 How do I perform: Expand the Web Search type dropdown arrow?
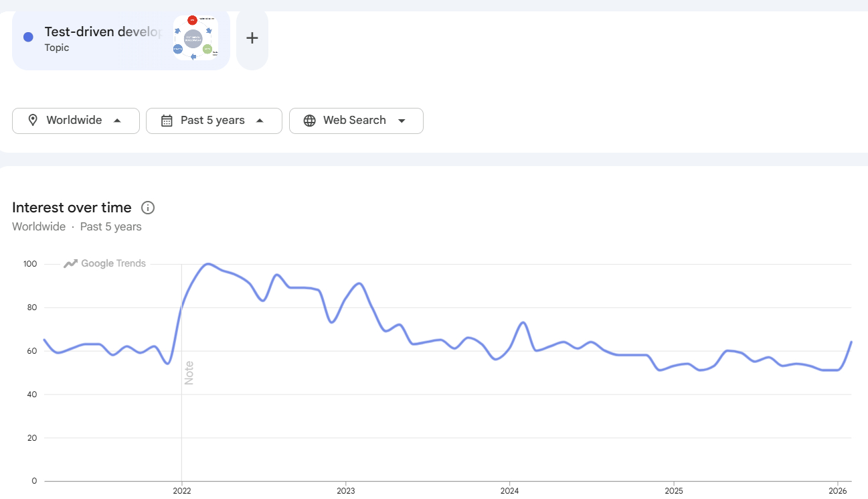[402, 121]
